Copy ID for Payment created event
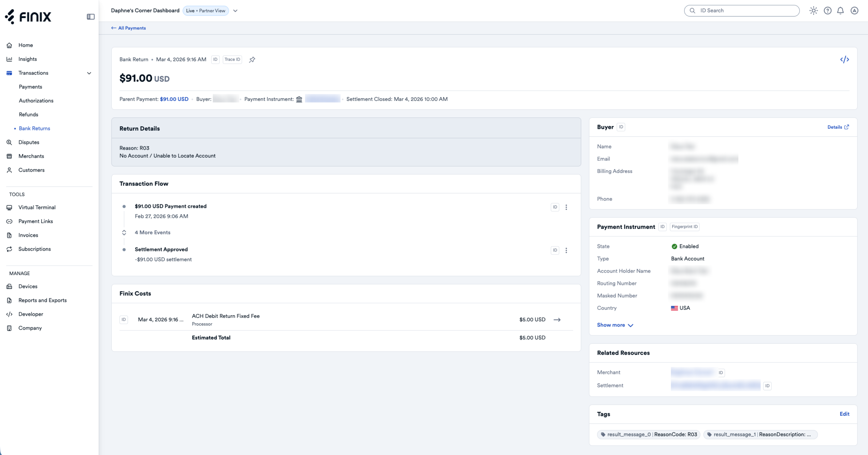868x455 pixels. (x=555, y=207)
